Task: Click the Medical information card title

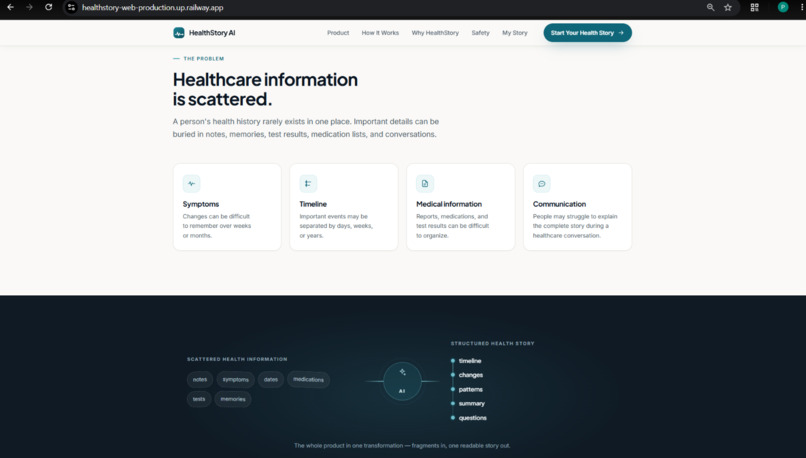Action: [449, 204]
